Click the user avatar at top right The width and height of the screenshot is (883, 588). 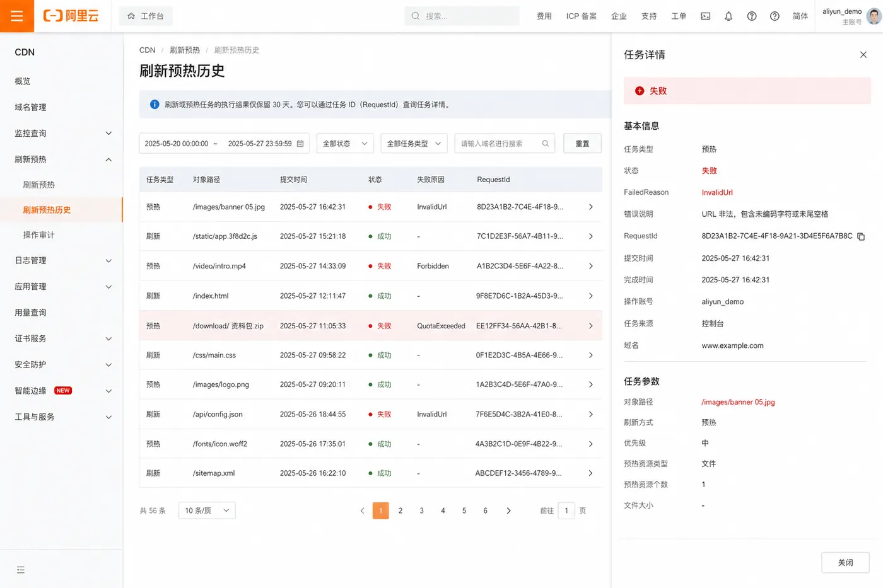pos(874,16)
